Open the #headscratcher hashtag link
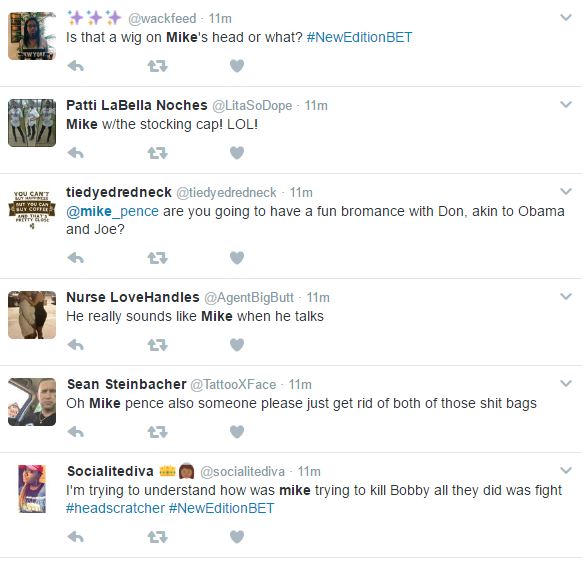Screen dimensions: 582x562 click(115, 508)
